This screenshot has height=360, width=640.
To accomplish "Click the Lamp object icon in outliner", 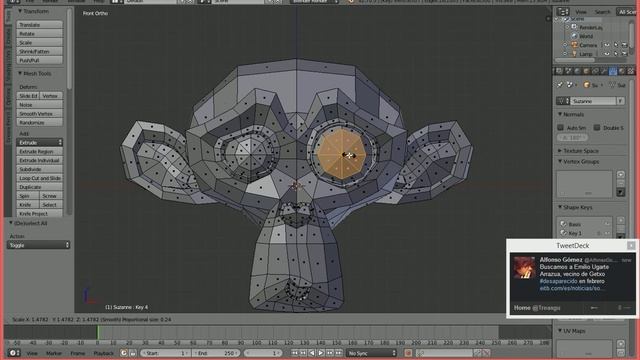I will click(x=574, y=53).
